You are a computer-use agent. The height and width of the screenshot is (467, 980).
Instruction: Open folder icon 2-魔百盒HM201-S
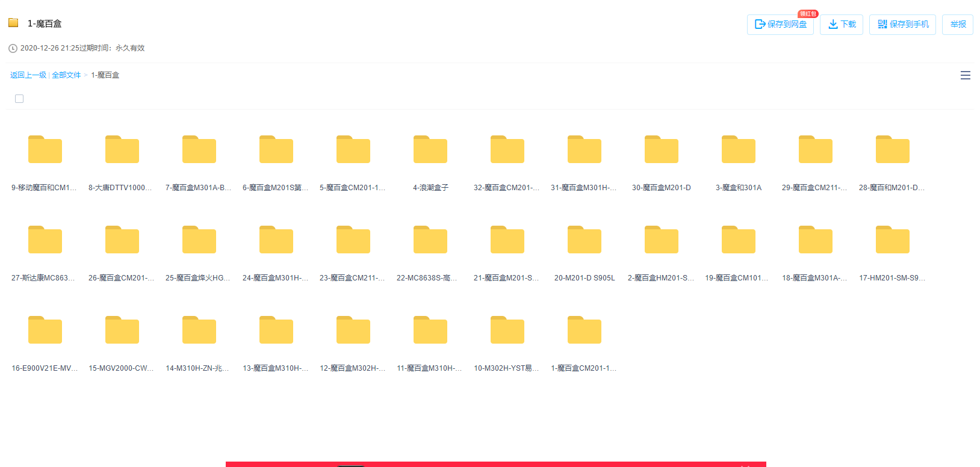[662, 240]
